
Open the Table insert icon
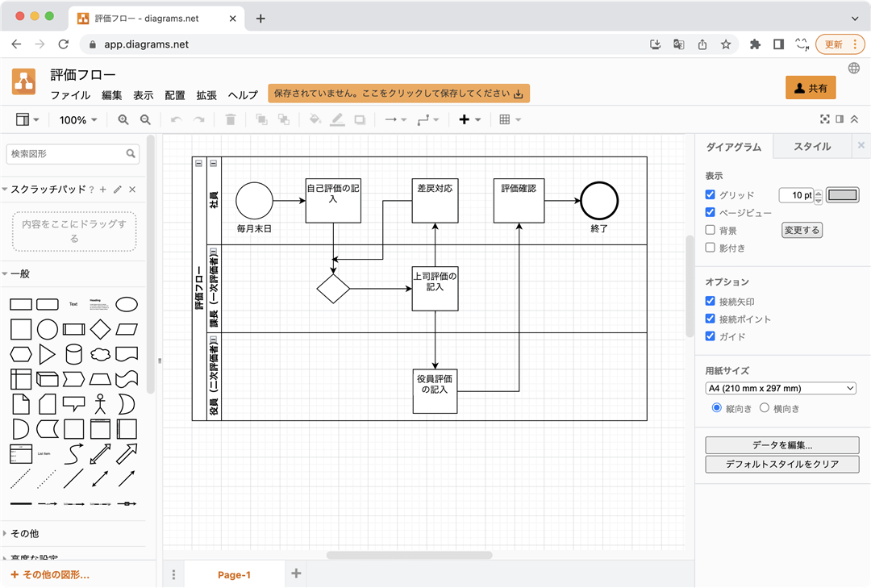tap(504, 119)
